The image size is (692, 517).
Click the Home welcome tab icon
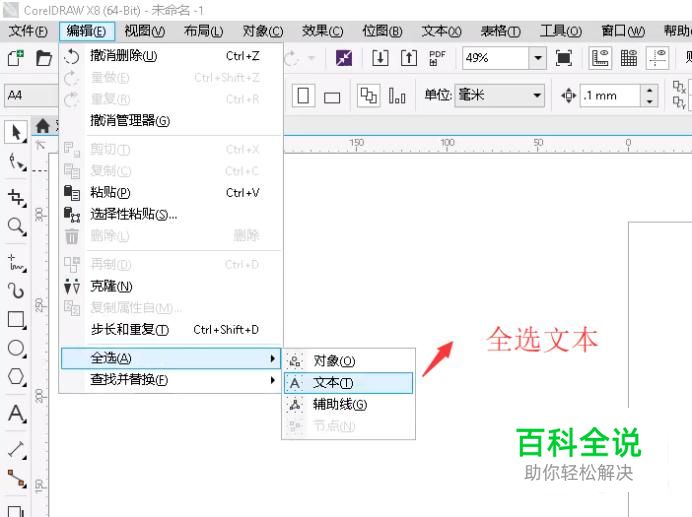coord(43,126)
